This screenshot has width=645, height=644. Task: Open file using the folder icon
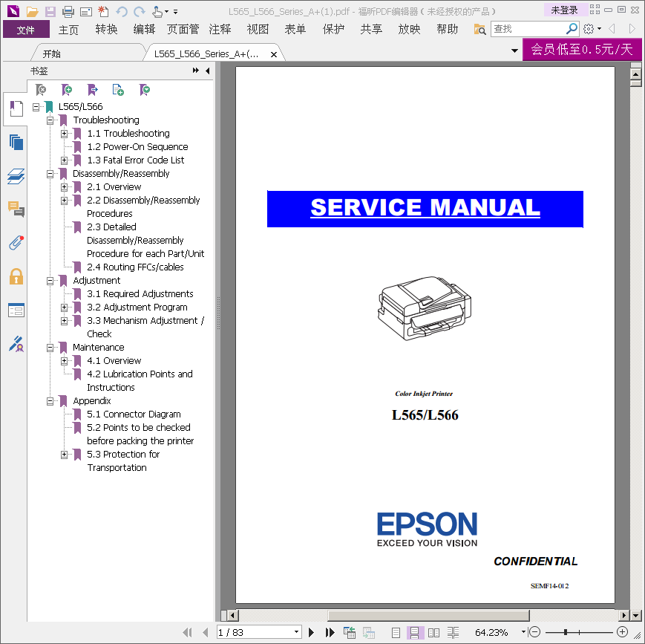[32, 12]
